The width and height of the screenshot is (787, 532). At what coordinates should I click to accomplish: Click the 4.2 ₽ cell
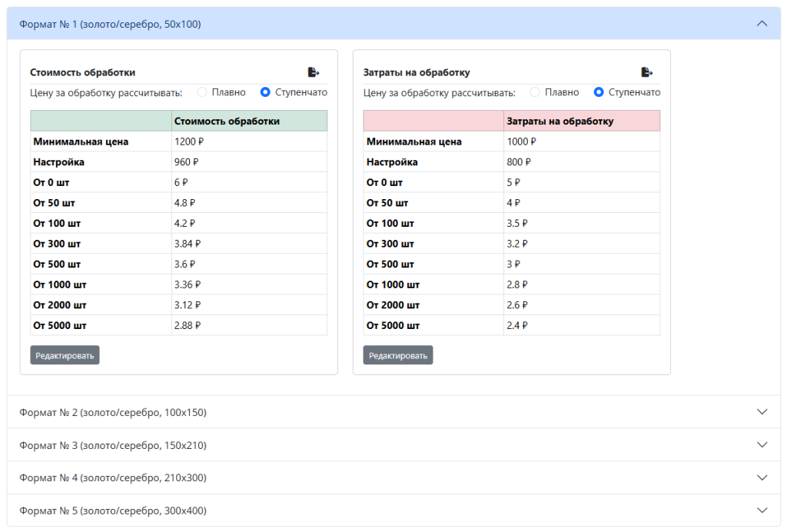click(x=249, y=224)
